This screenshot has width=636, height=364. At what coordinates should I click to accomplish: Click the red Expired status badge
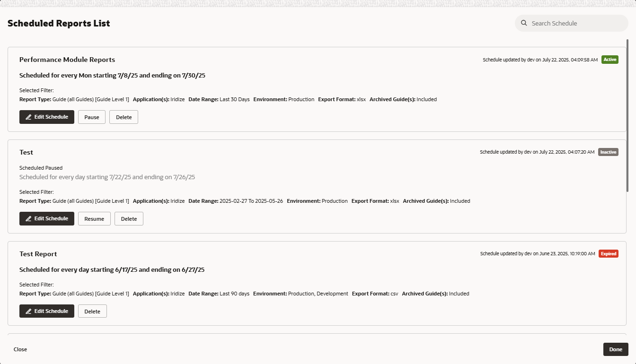coord(608,254)
